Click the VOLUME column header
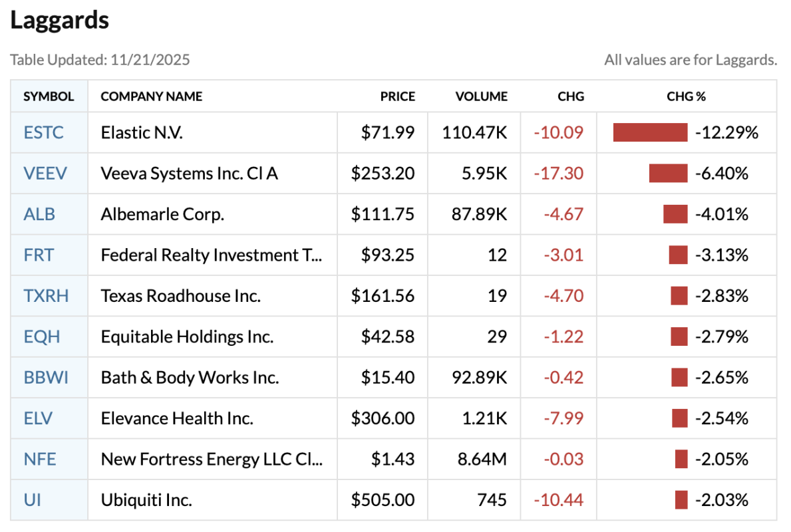Image resolution: width=791 pixels, height=532 pixels. (x=481, y=96)
